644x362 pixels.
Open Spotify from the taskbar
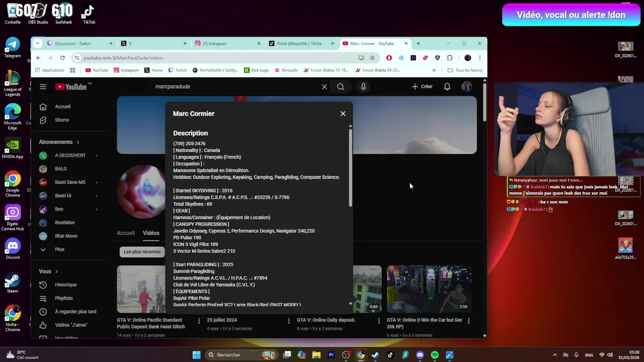pos(435,355)
